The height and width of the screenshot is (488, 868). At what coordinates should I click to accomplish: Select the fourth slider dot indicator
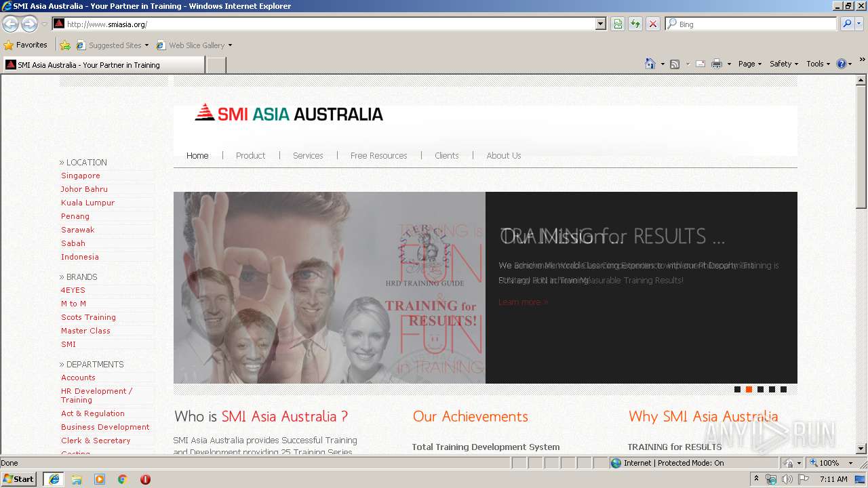point(772,390)
